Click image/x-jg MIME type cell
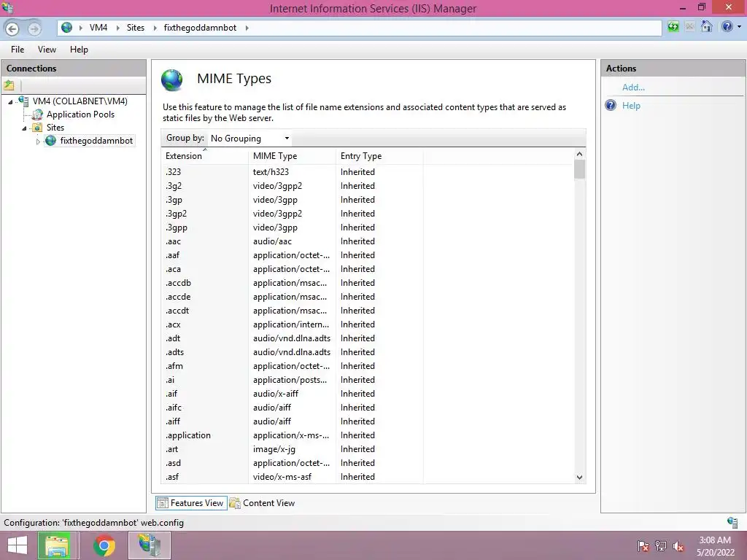Image resolution: width=747 pixels, height=560 pixels. [274, 449]
